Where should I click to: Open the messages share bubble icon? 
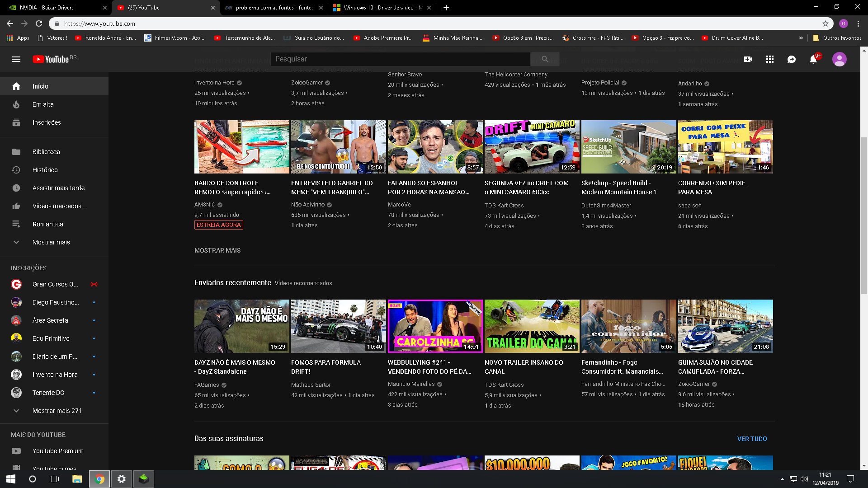pyautogui.click(x=792, y=59)
